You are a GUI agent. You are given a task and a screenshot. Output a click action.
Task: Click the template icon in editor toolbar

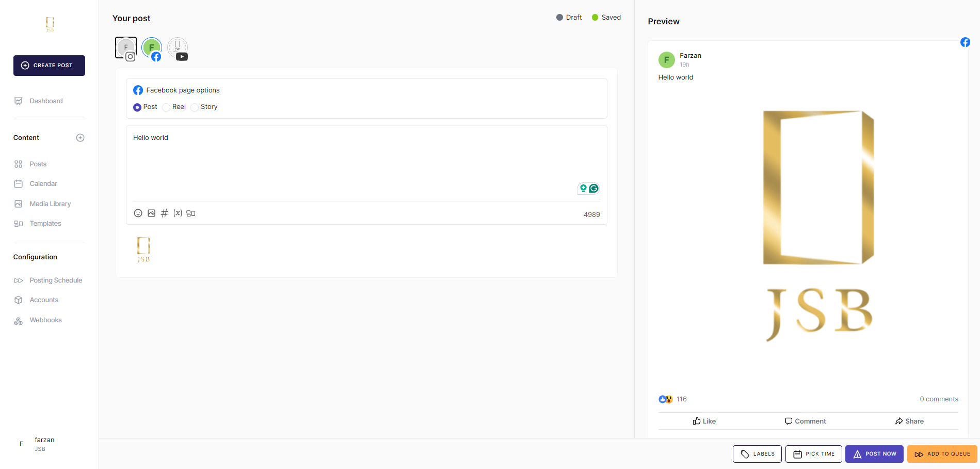(191, 213)
